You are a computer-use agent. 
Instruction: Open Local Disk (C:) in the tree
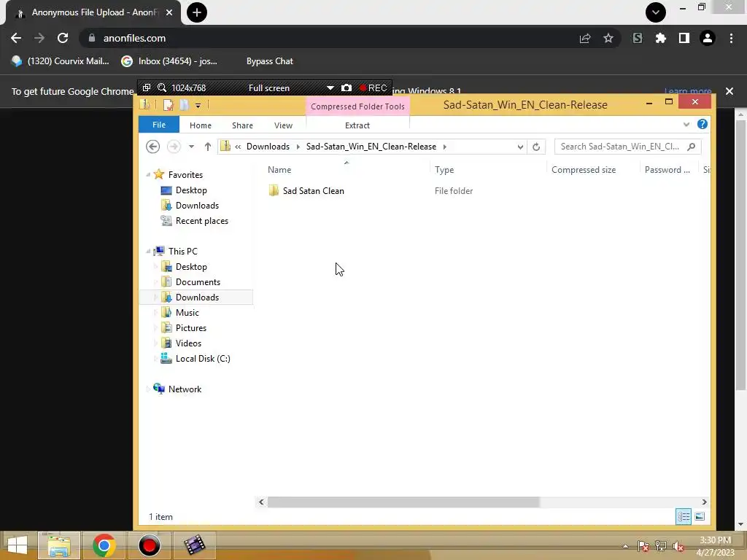[203, 359]
